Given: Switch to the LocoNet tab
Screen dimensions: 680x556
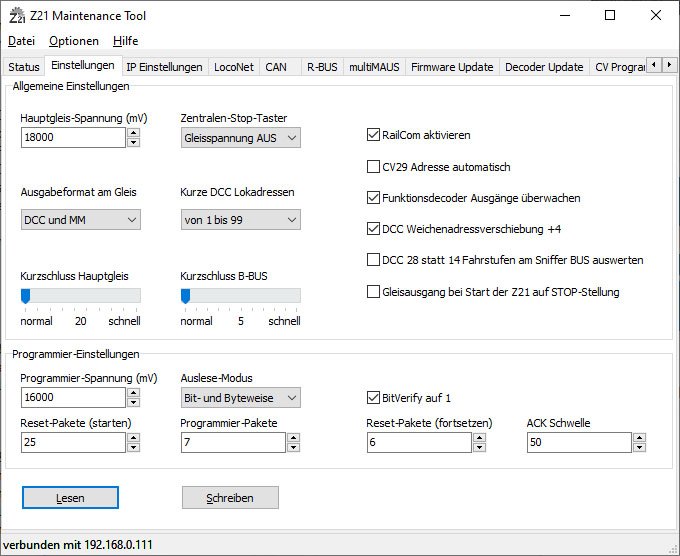Looking at the screenshot, I should click(x=234, y=67).
